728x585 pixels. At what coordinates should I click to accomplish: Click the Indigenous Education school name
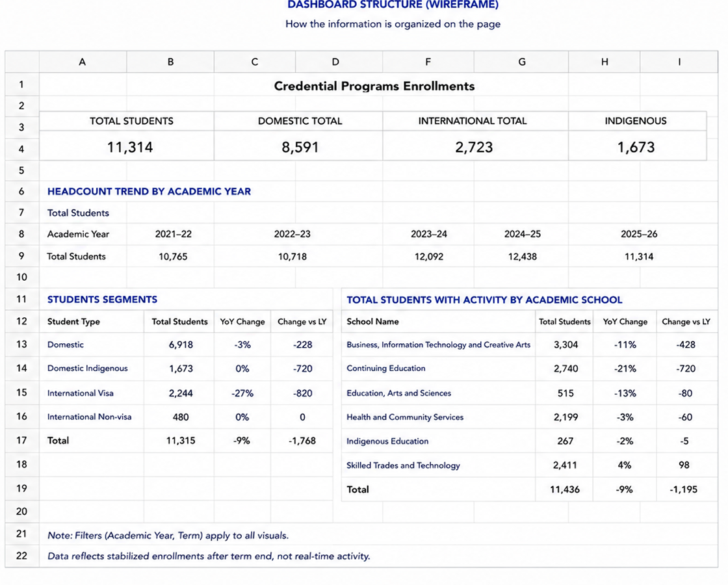point(387,441)
